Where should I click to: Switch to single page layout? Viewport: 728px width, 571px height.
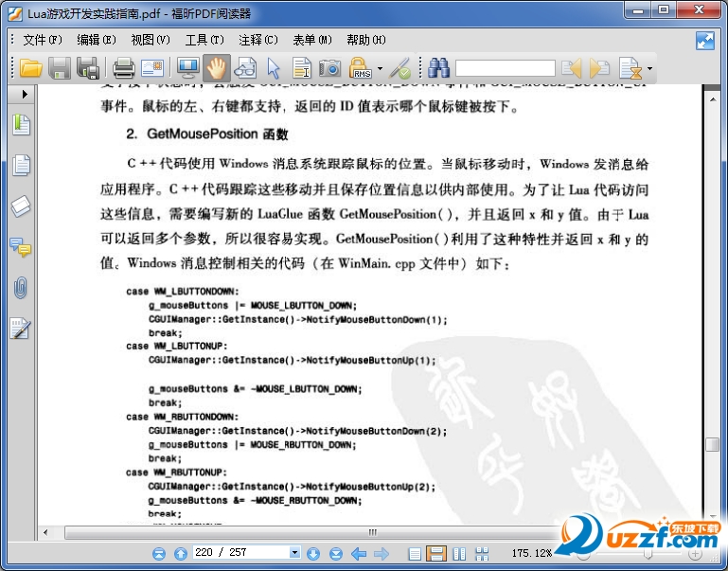[415, 553]
